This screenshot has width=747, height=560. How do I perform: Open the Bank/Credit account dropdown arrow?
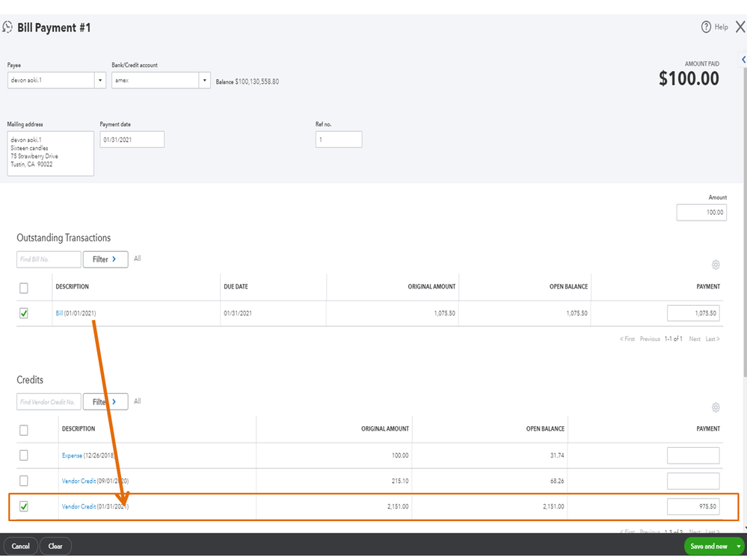coord(204,81)
